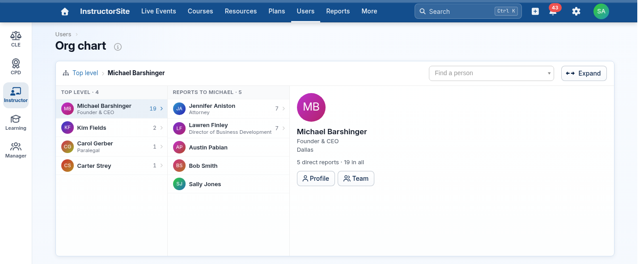The height and width of the screenshot is (264, 644).
Task: Open the Users menu
Action: (305, 11)
